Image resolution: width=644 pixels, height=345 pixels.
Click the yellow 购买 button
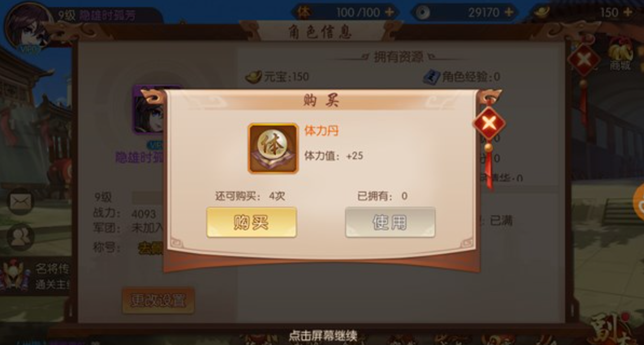tap(251, 222)
